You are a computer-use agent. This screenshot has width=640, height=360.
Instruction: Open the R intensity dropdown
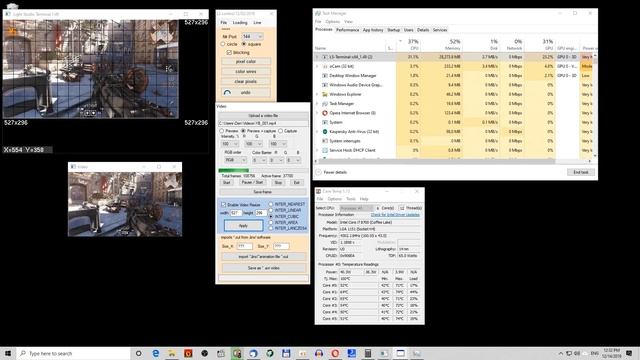(x=229, y=144)
